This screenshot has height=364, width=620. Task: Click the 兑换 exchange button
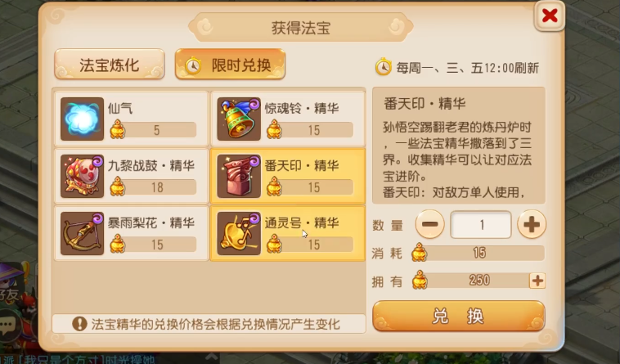tap(459, 317)
